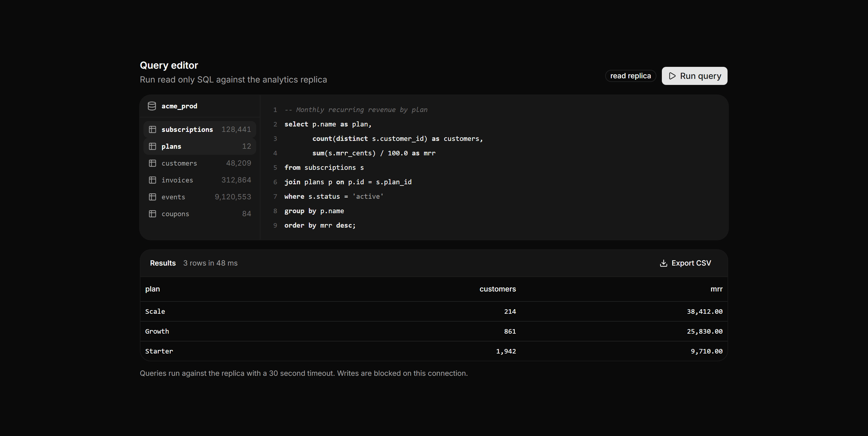Click the plan column header
The height and width of the screenshot is (436, 868).
tap(152, 289)
